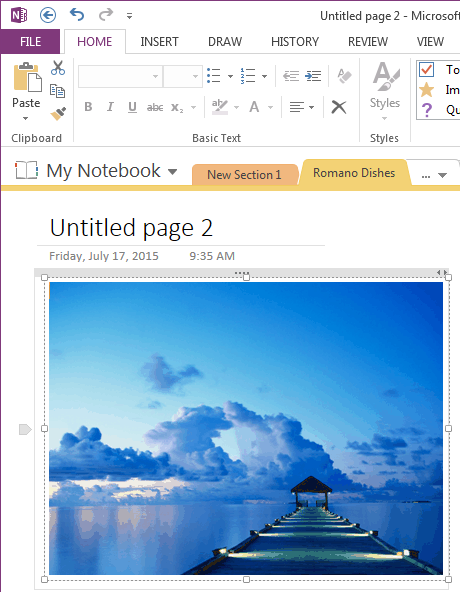
Task: Expand the My Notebook dropdown
Action: point(173,172)
